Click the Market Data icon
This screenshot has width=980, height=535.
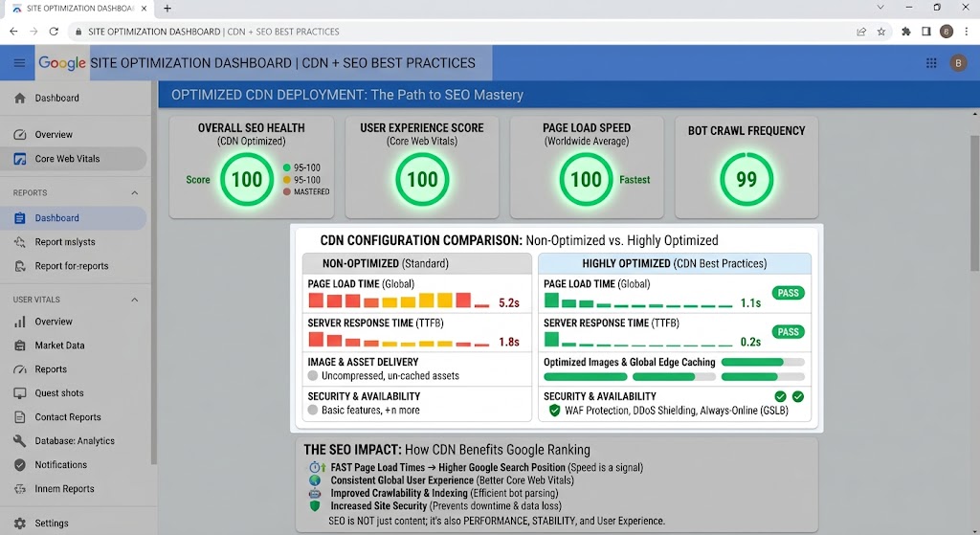(x=20, y=346)
